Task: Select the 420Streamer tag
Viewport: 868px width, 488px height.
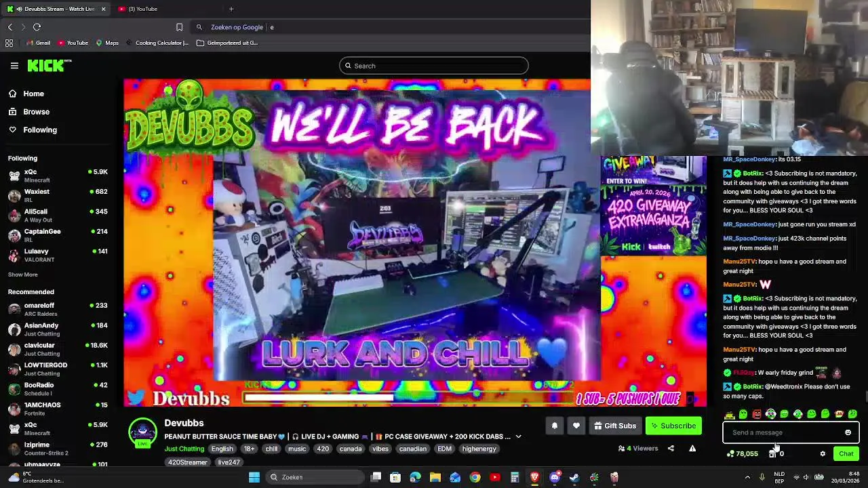Action: [188, 462]
